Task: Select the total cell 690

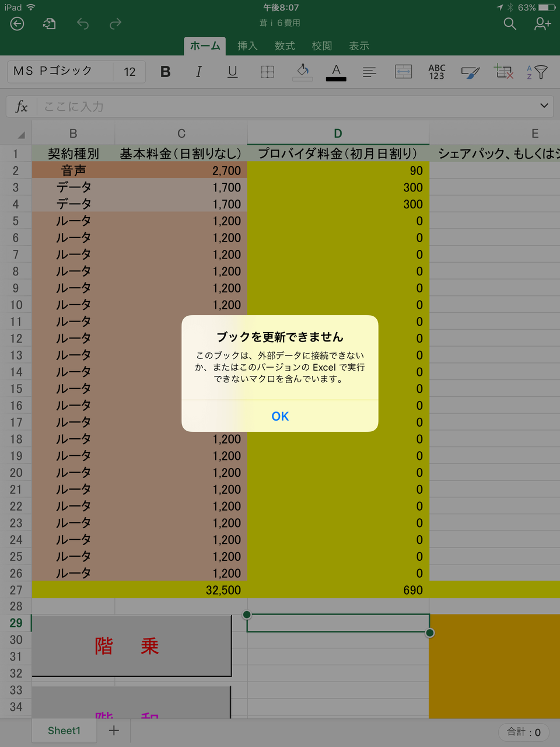Action: (338, 590)
